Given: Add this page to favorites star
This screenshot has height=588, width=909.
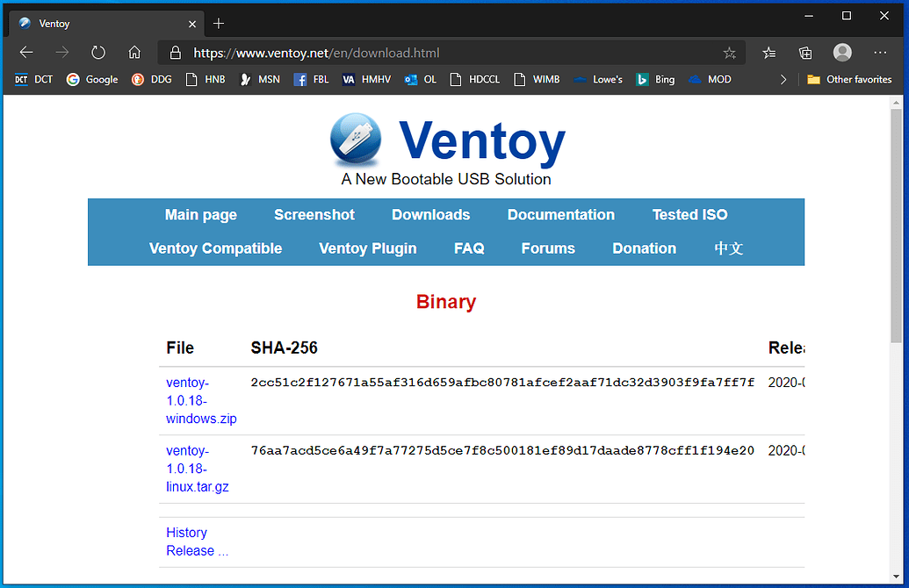Looking at the screenshot, I should [x=729, y=54].
